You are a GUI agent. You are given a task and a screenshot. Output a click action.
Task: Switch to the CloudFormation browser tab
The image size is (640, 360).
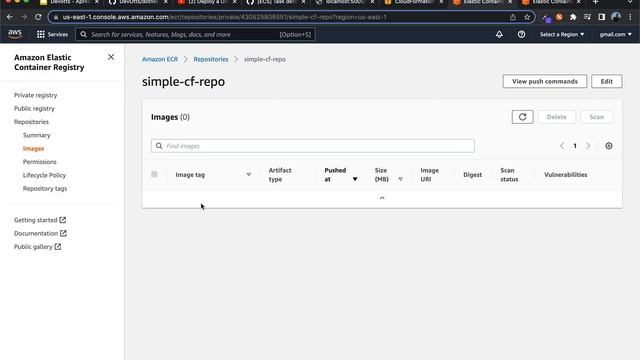click(414, 2)
